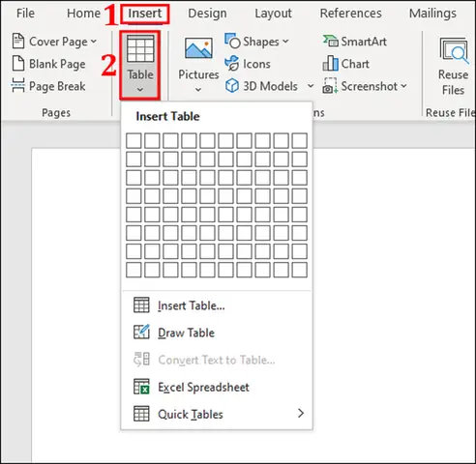Insert a SmartArt graphic
The image size is (476, 464).
pyautogui.click(x=355, y=42)
